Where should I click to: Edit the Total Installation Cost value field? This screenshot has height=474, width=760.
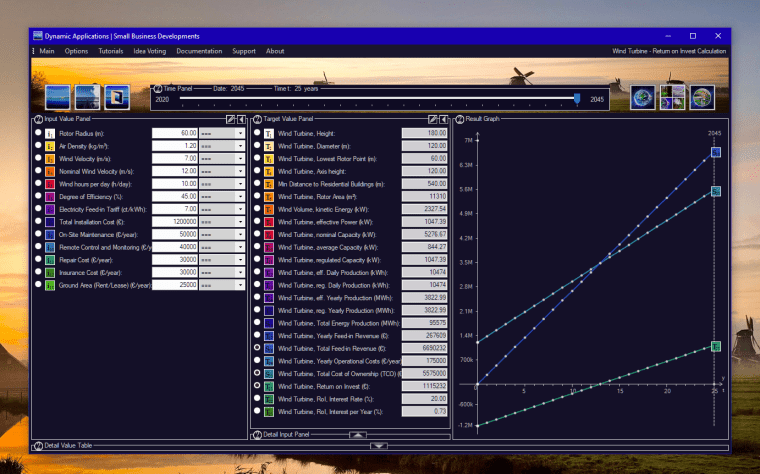point(175,222)
